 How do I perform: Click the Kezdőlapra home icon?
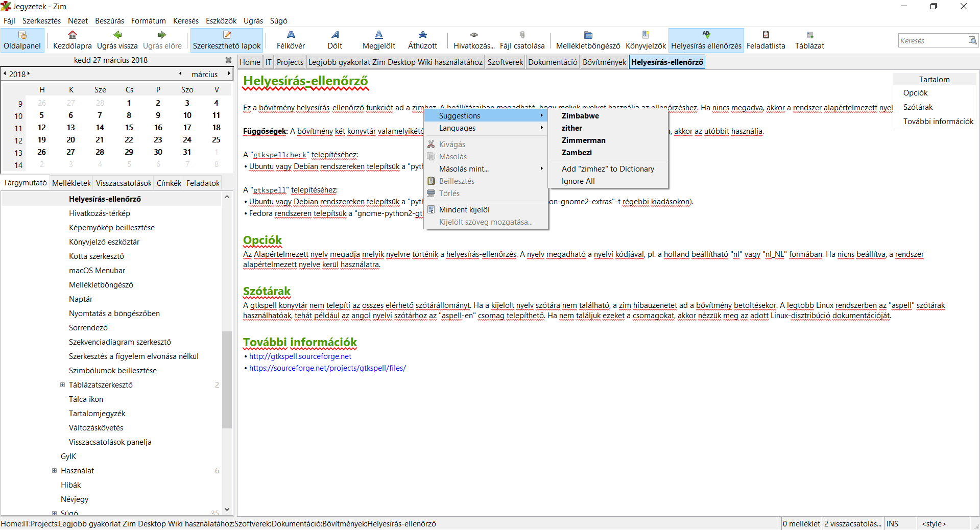click(x=73, y=35)
